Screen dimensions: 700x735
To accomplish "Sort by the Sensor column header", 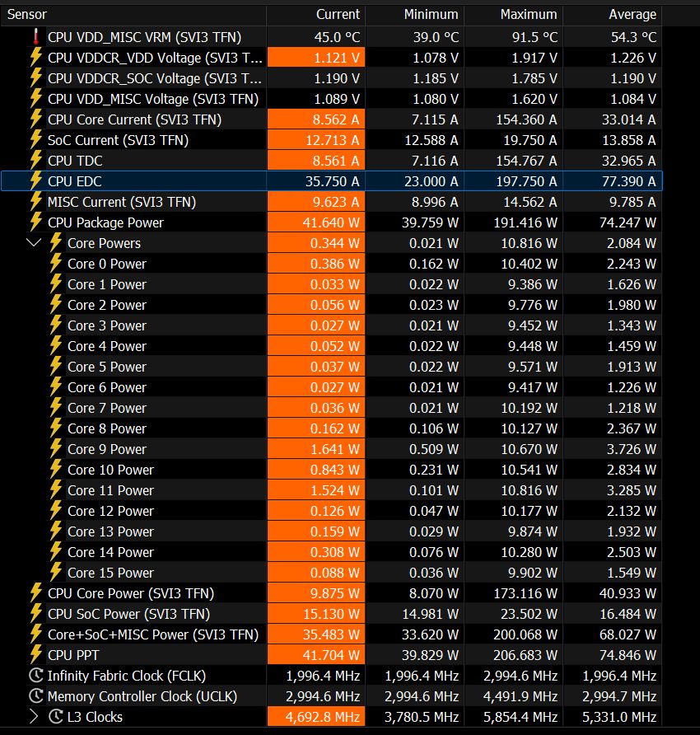I will click(28, 14).
